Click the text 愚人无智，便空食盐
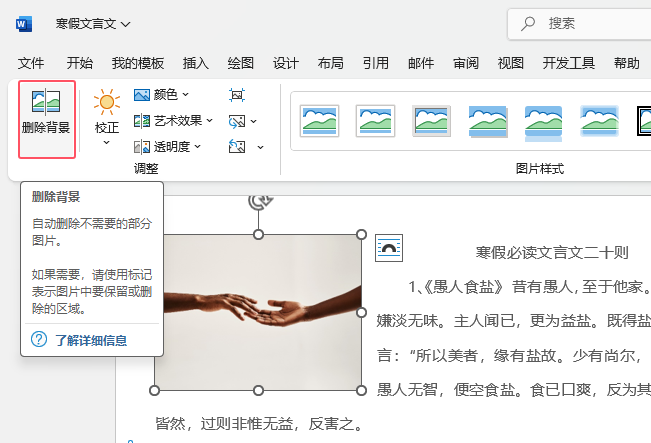Image resolution: width=651 pixels, height=443 pixels. click(446, 389)
